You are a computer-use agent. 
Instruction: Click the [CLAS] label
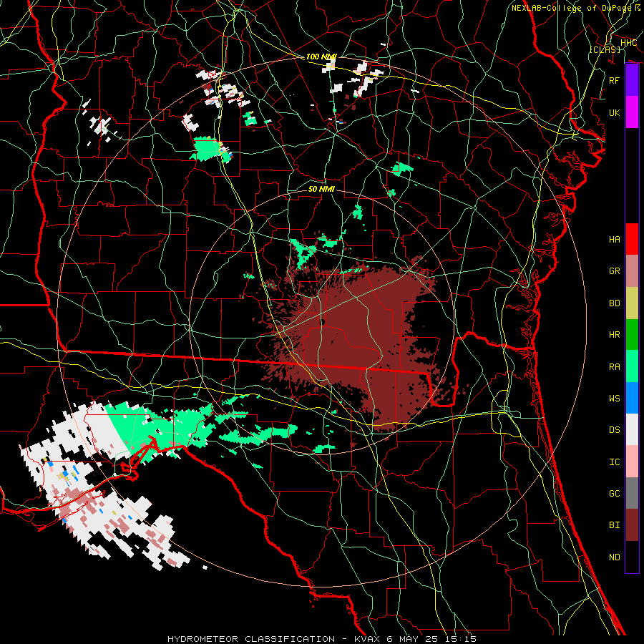click(x=605, y=49)
